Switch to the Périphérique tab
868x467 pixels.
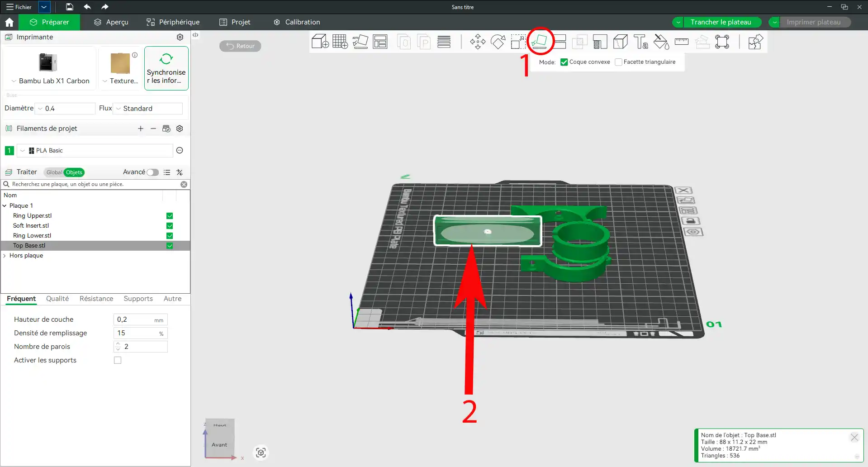pos(173,22)
